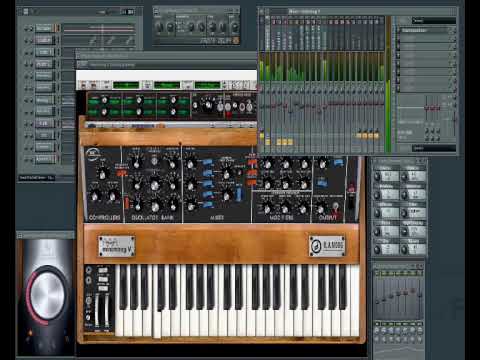Click the Oscillator 2 Frequency knob

[x=155, y=185]
